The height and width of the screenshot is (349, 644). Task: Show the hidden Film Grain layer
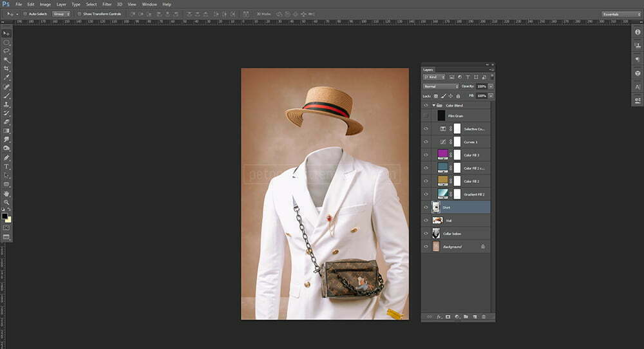click(426, 116)
